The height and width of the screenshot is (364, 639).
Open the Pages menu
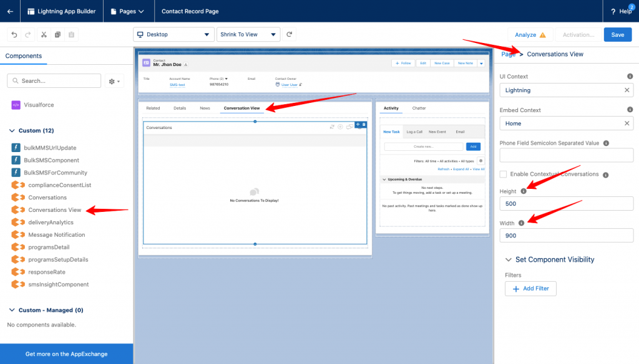[127, 11]
